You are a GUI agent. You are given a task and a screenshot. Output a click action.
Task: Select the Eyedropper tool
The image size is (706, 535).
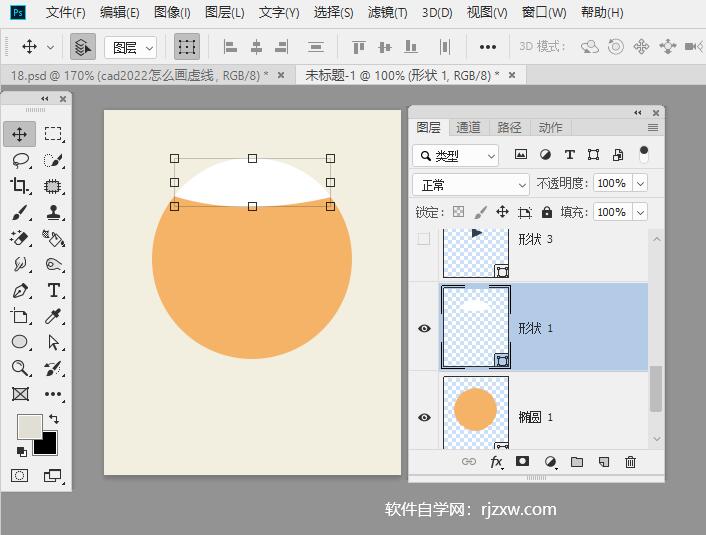point(53,316)
